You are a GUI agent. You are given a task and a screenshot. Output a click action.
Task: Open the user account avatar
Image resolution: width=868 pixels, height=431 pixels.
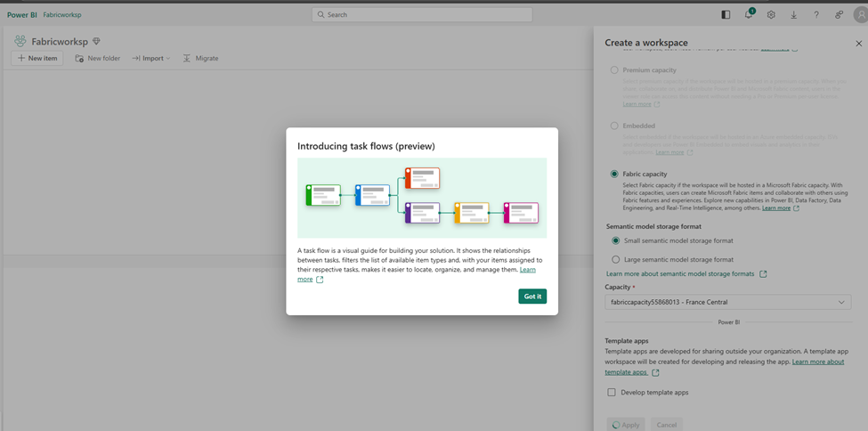859,15
